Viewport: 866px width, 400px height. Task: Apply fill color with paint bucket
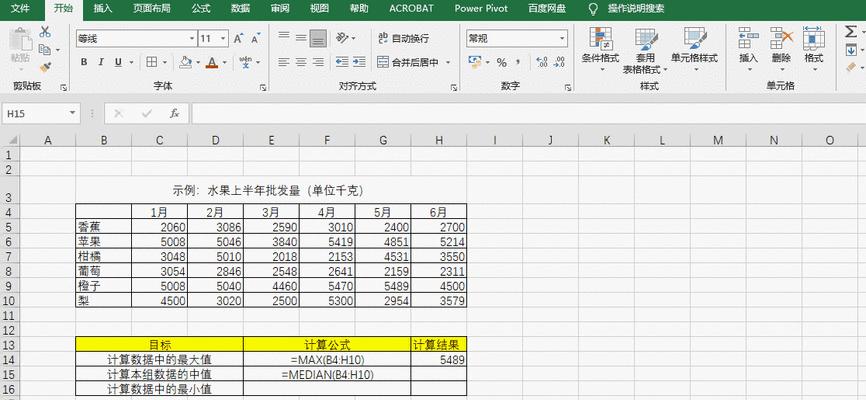tap(186, 62)
